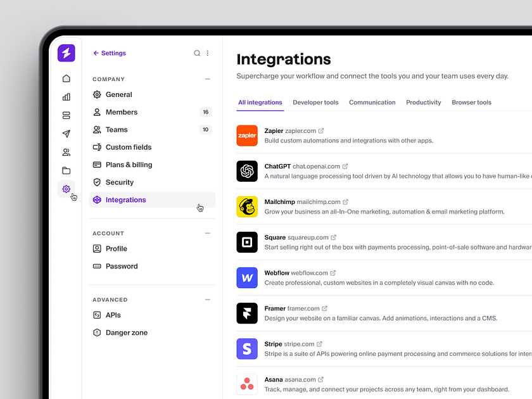Screen dimensions: 532x399
Task: Collapse the COMPANY section
Action: coord(207,80)
